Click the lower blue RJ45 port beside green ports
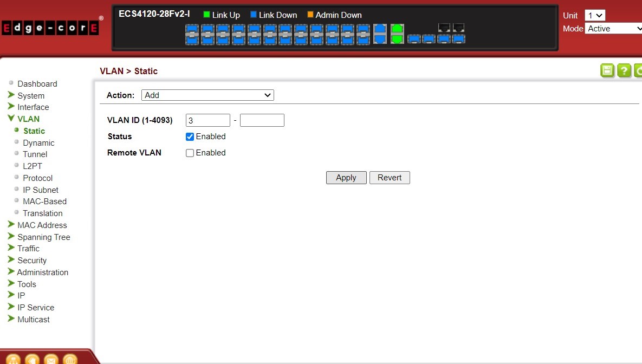This screenshot has height=364, width=642. pos(380,40)
